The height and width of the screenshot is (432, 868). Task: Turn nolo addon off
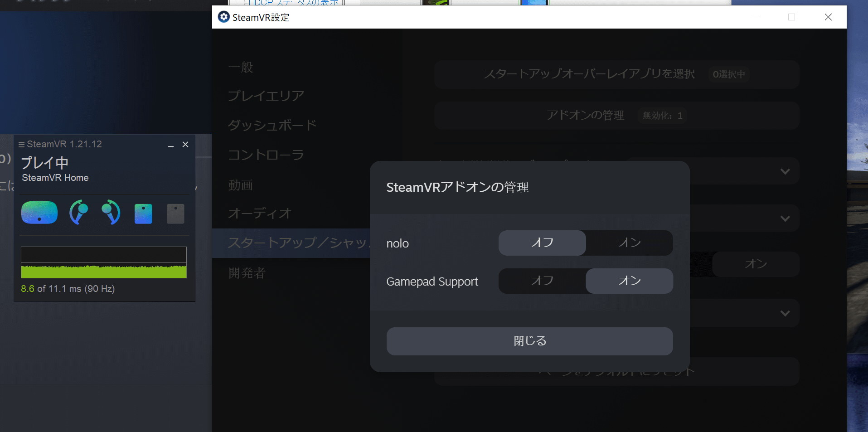pos(542,243)
